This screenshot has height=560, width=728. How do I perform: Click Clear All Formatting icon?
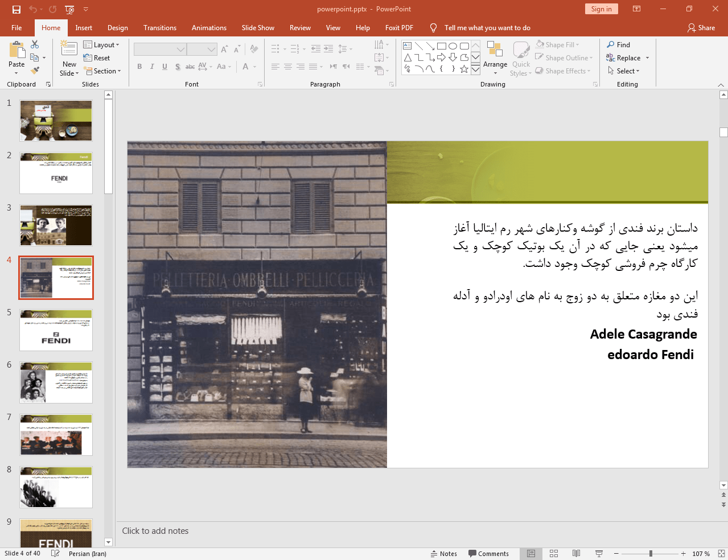[254, 50]
